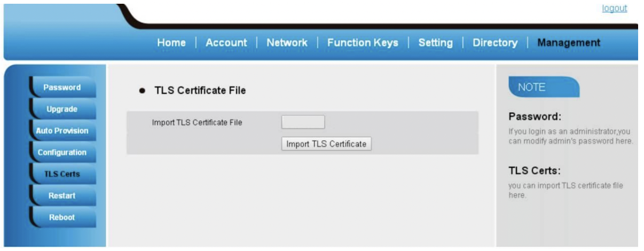The image size is (644, 251).
Task: Click the logout link
Action: pos(614,9)
